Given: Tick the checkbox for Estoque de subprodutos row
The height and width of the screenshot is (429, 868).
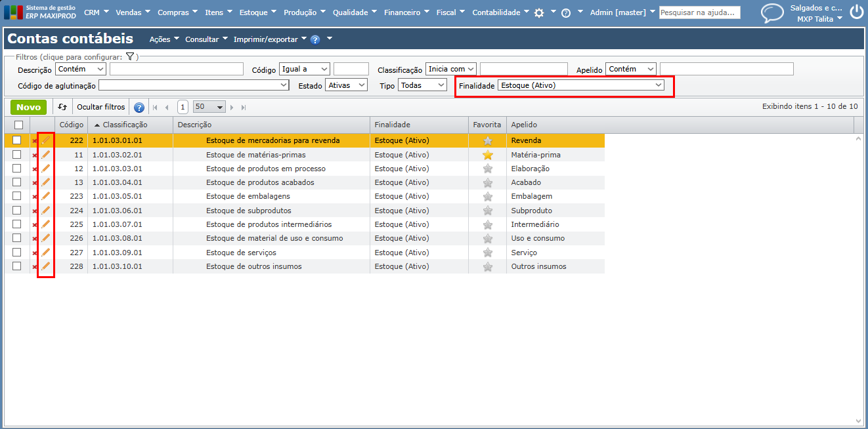Looking at the screenshot, I should [x=17, y=211].
